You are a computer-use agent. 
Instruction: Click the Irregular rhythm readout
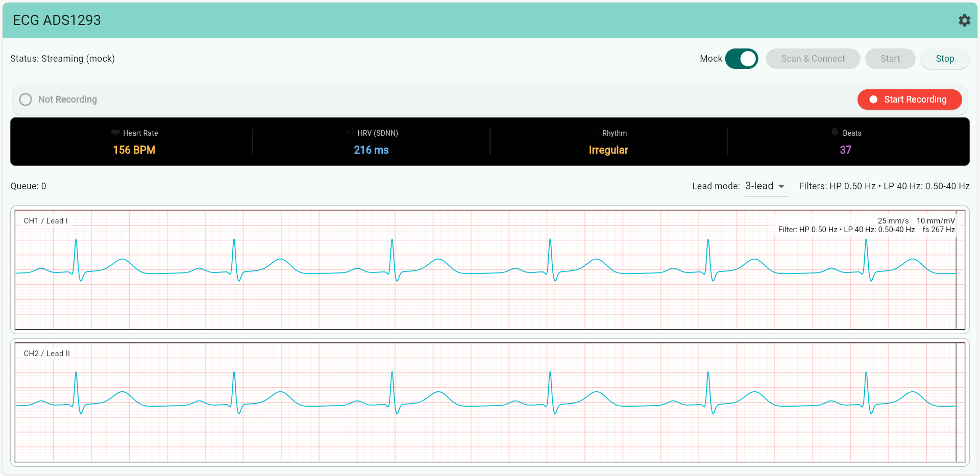tap(608, 150)
